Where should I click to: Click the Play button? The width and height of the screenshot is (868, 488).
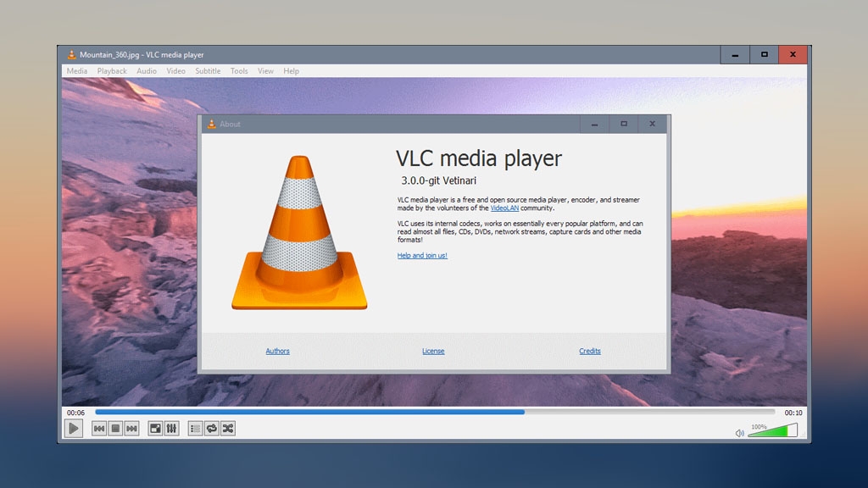point(74,428)
